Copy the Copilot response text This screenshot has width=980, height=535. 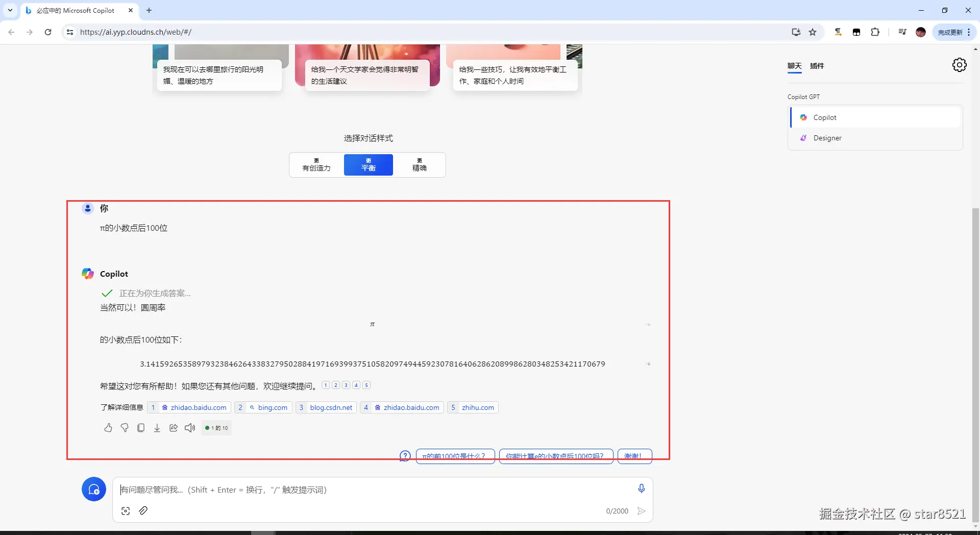click(x=141, y=428)
